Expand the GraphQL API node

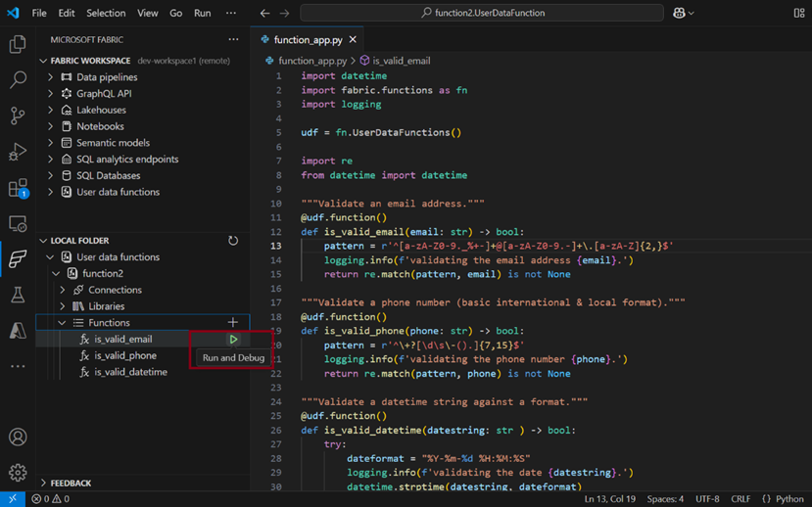pyautogui.click(x=50, y=94)
